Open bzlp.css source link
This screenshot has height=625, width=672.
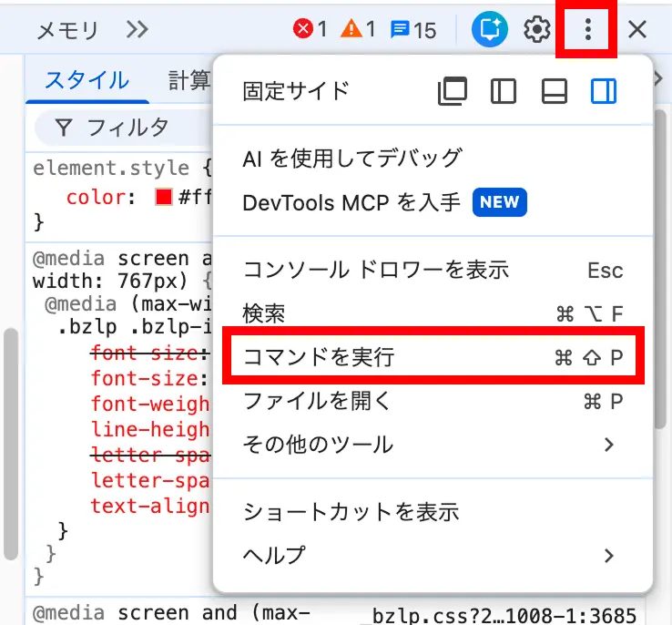tap(504, 616)
